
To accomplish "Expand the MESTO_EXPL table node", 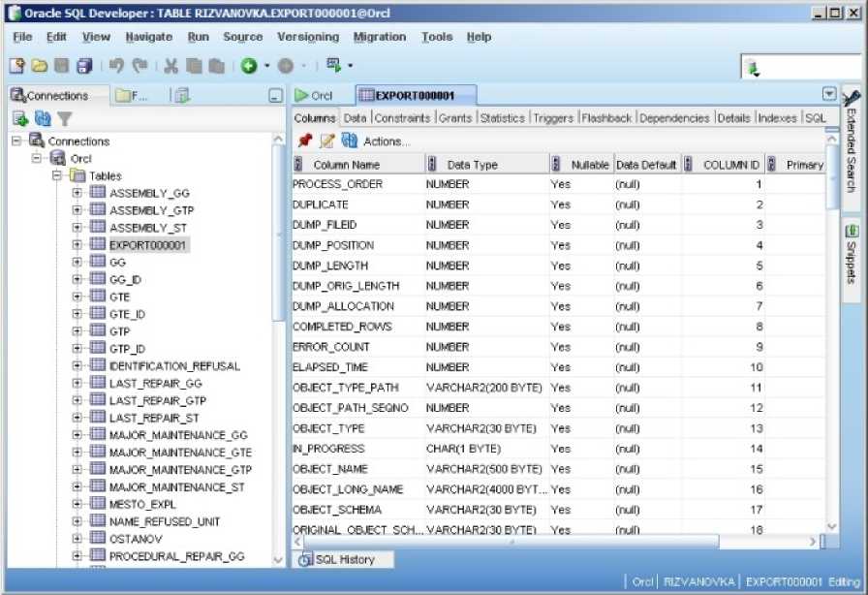I will click(77, 504).
